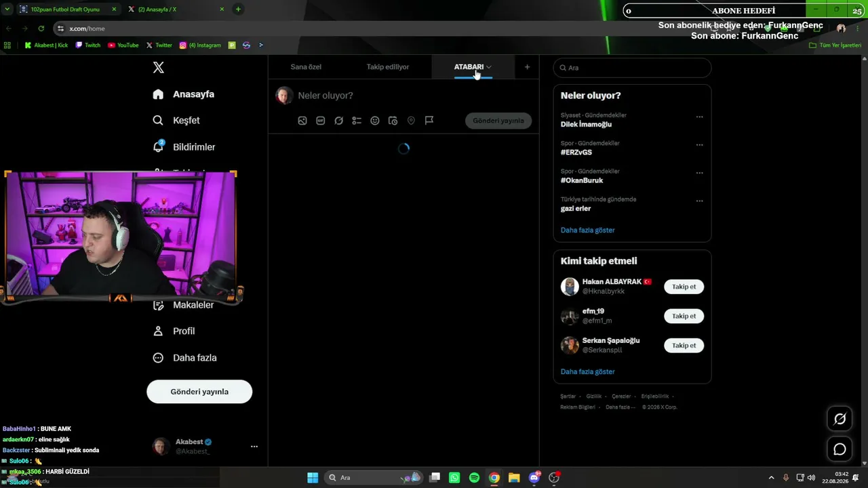Viewport: 868px width, 488px height.
Task: Open Tüm Yer İşaretleri bookmarks folder
Action: pos(835,45)
